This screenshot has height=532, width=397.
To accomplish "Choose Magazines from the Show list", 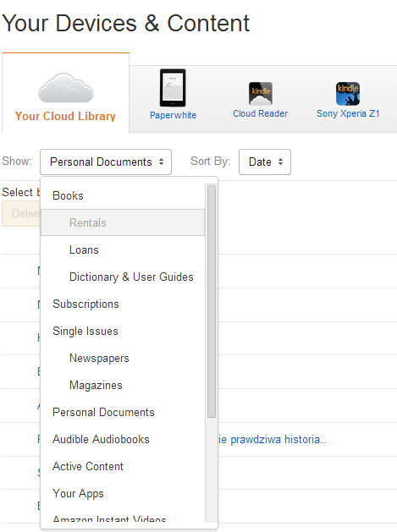I will 123,386.
